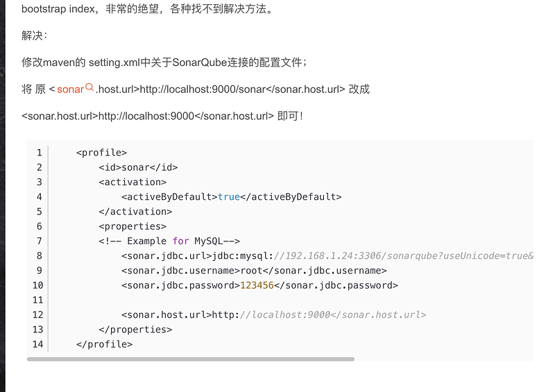Screen dimensions: 555x392
Task: Click the sonar.jdbc.url code line
Action: [x=327, y=256]
